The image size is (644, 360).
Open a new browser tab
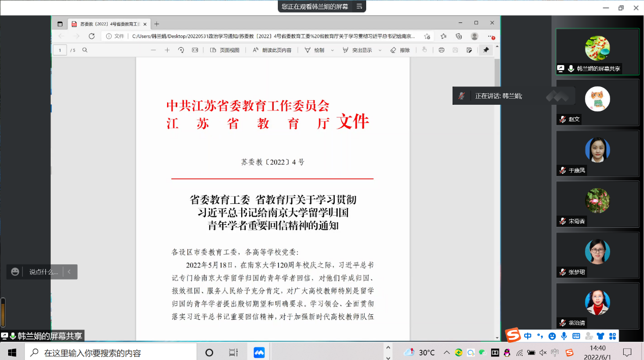coord(156,24)
